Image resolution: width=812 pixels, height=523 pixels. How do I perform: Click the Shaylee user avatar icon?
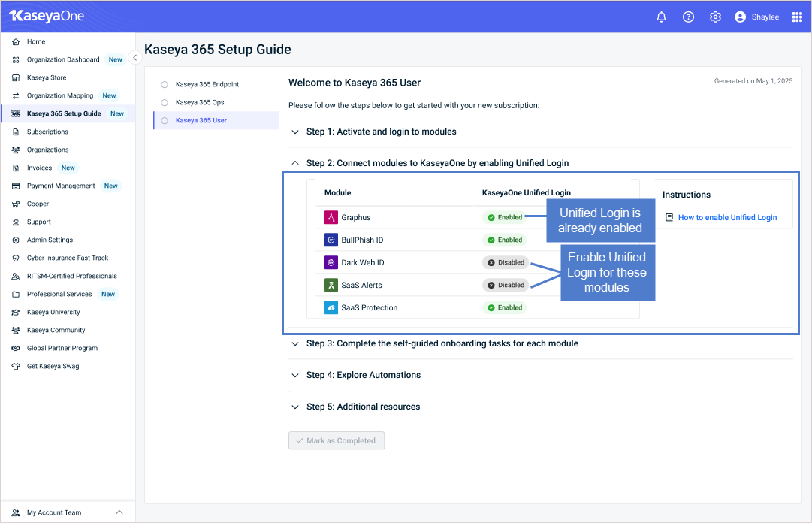point(740,17)
